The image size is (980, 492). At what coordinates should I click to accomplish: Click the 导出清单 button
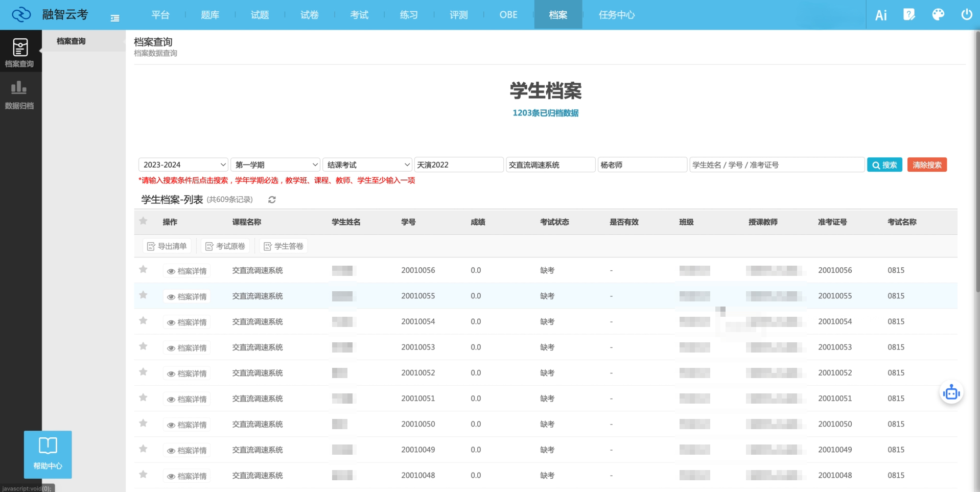tap(167, 246)
